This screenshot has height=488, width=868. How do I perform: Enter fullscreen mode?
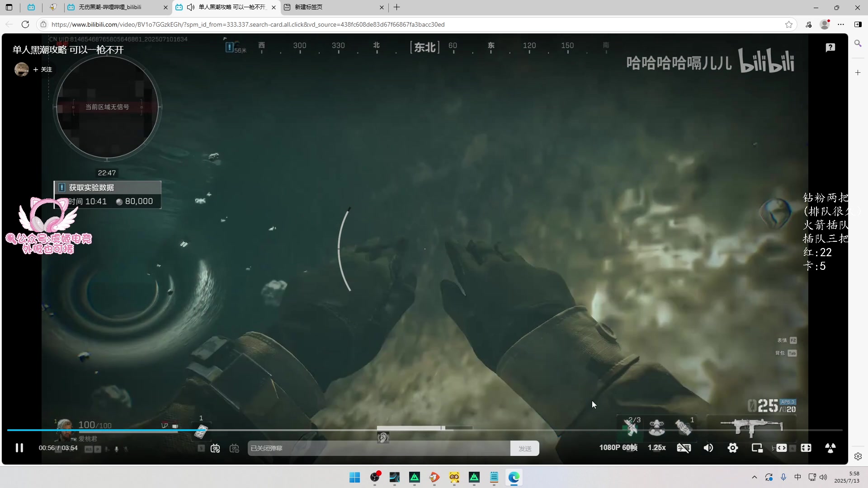tap(830, 448)
